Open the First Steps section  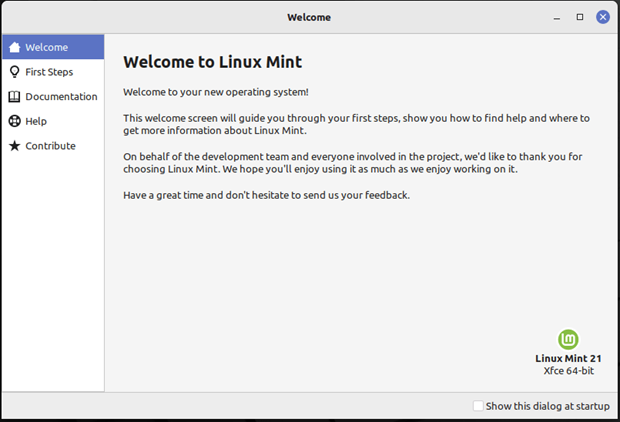(x=53, y=72)
